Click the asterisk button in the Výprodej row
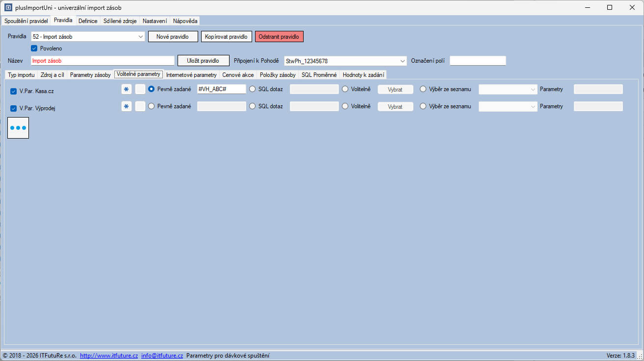The height and width of the screenshot is (361, 644). coord(127,106)
